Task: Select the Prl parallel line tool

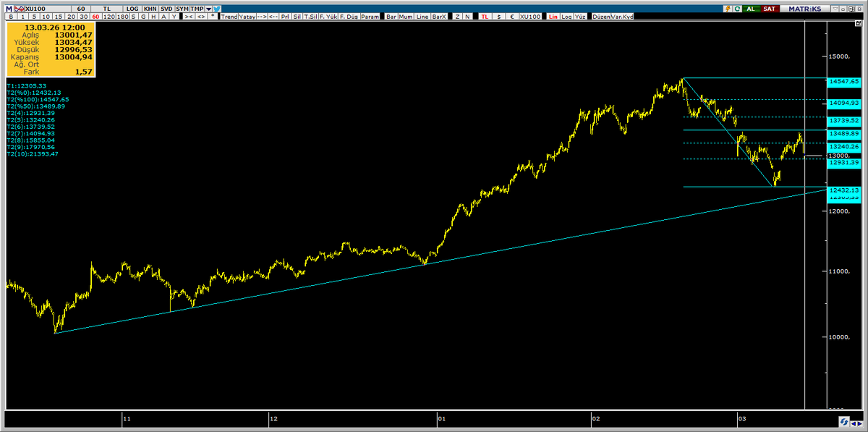Action: coord(285,17)
